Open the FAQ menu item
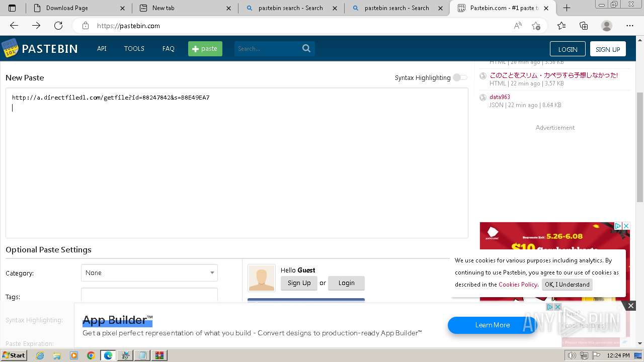This screenshot has height=362, width=644. pos(169,49)
